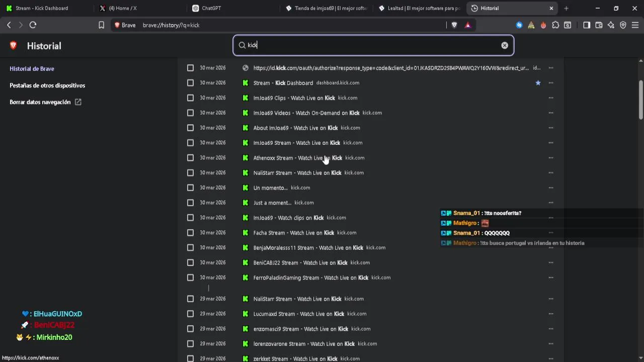Select checkbox for NaliStarr Stream 30 mar entry
The image size is (644, 362).
pos(190,173)
